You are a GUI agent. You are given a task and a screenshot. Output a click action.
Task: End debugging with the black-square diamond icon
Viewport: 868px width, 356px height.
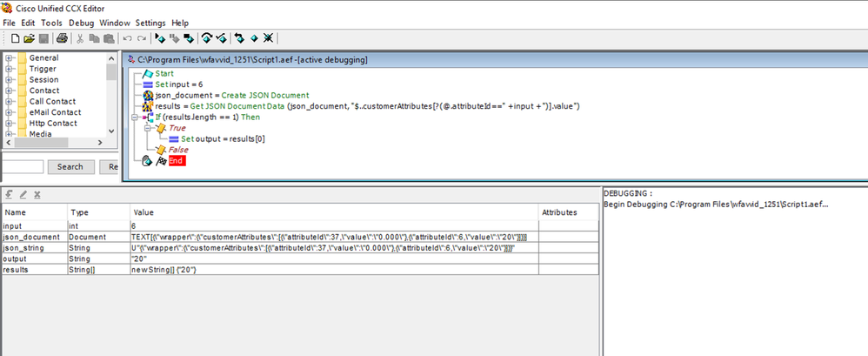click(x=189, y=38)
